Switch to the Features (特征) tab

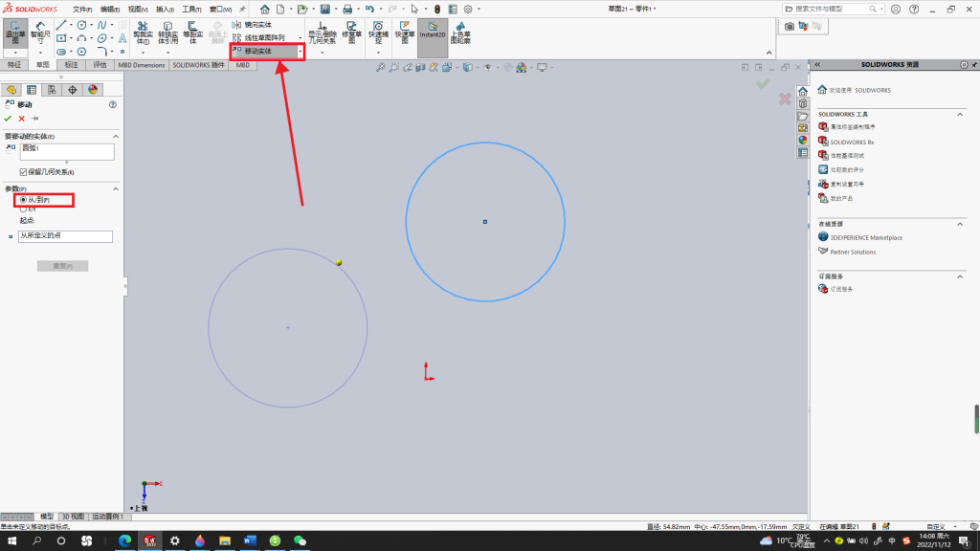click(x=13, y=65)
